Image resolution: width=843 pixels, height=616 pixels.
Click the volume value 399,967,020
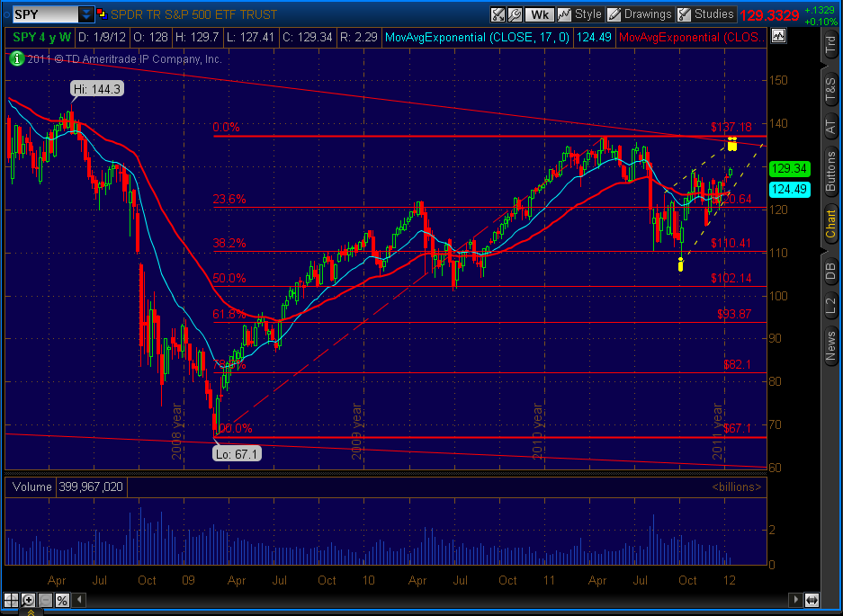point(92,487)
